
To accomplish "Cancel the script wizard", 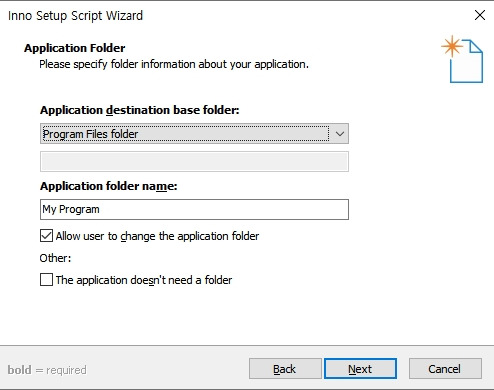I will click(445, 369).
